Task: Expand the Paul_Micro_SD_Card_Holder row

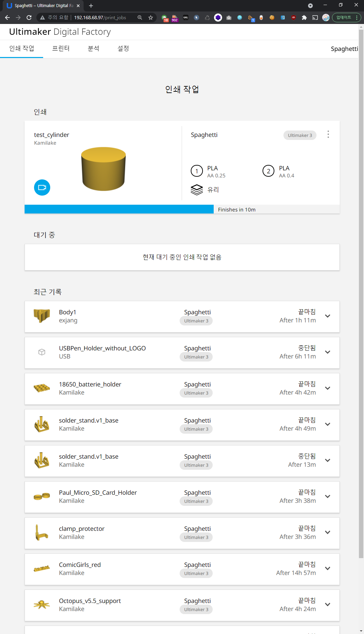Action: click(x=327, y=496)
